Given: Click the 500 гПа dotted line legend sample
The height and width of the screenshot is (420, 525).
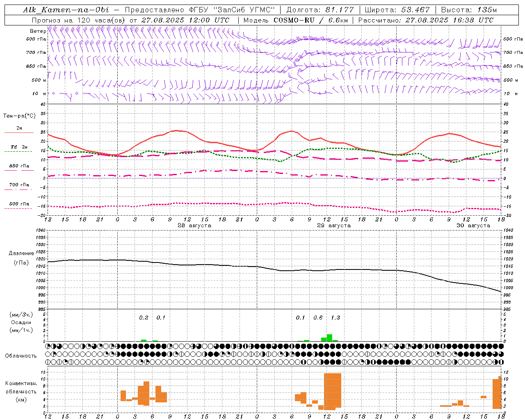Looking at the screenshot, I should point(18,209).
